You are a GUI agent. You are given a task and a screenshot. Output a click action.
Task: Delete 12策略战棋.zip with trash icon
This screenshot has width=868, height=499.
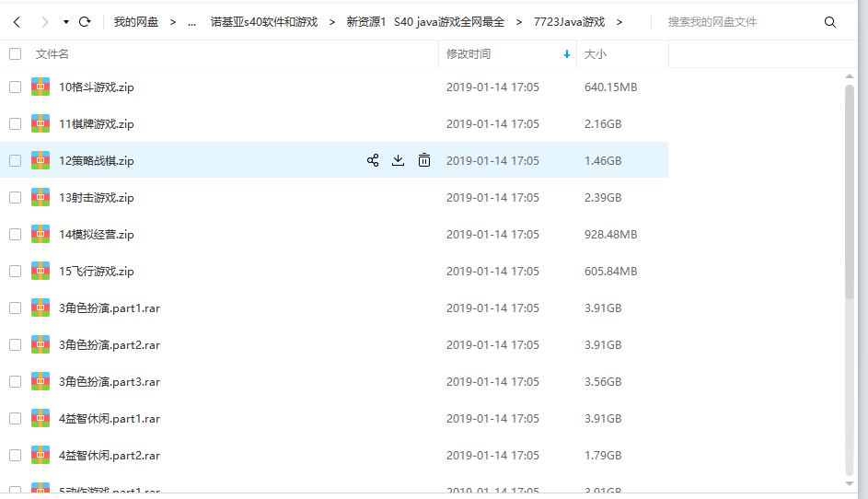click(424, 160)
